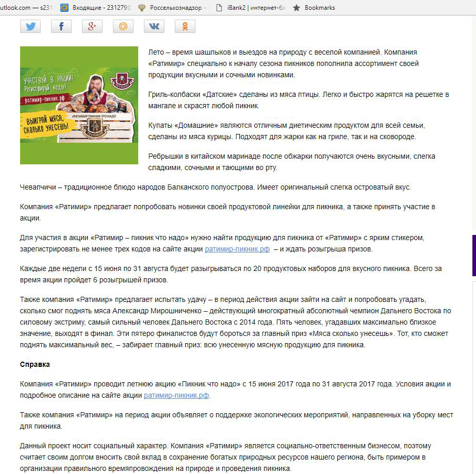This screenshot has width=476, height=474.
Task: Share the article on VK
Action: coord(154,26)
